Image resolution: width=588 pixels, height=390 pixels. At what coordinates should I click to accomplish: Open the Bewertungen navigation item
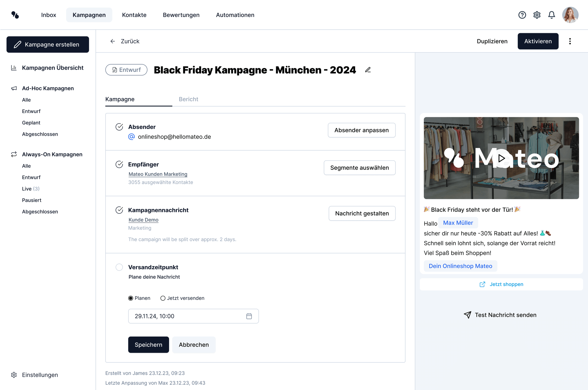coord(181,15)
